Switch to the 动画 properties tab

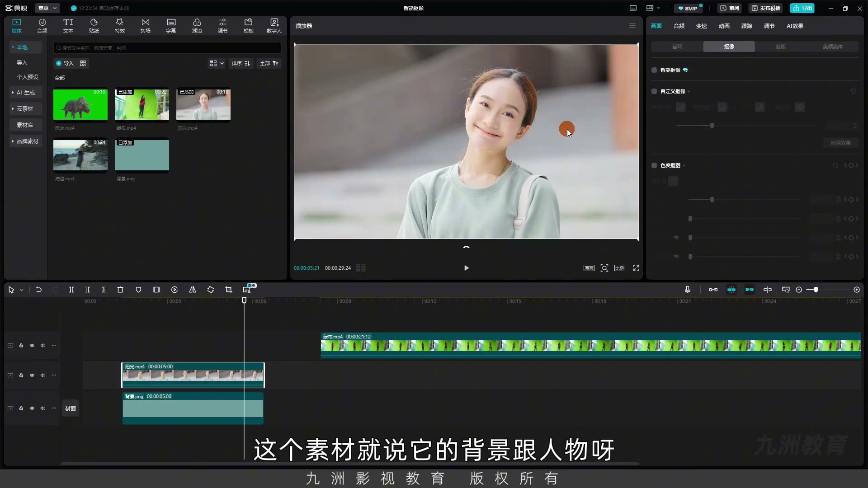[x=724, y=26]
